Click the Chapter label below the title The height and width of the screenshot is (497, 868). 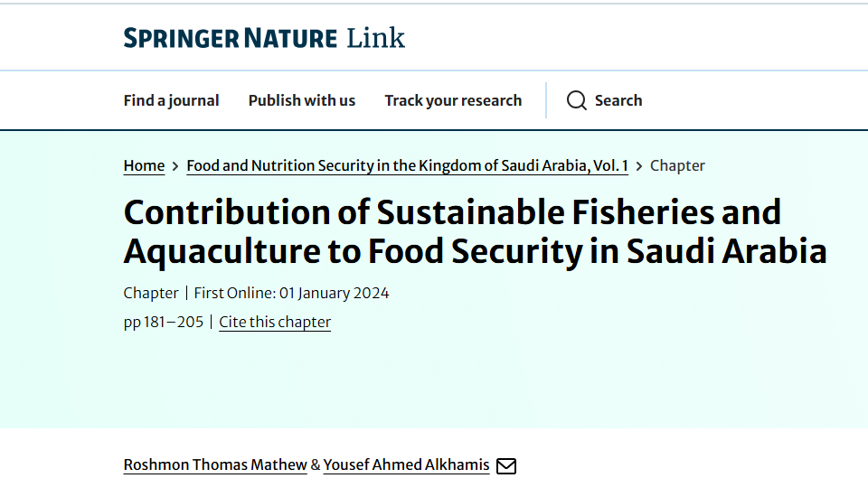(x=151, y=293)
